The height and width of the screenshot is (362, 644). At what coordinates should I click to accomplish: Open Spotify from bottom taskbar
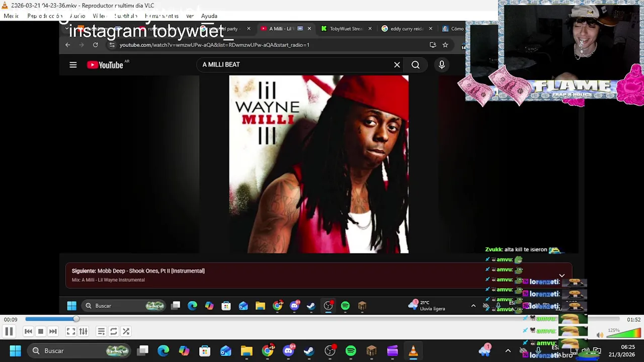351,351
